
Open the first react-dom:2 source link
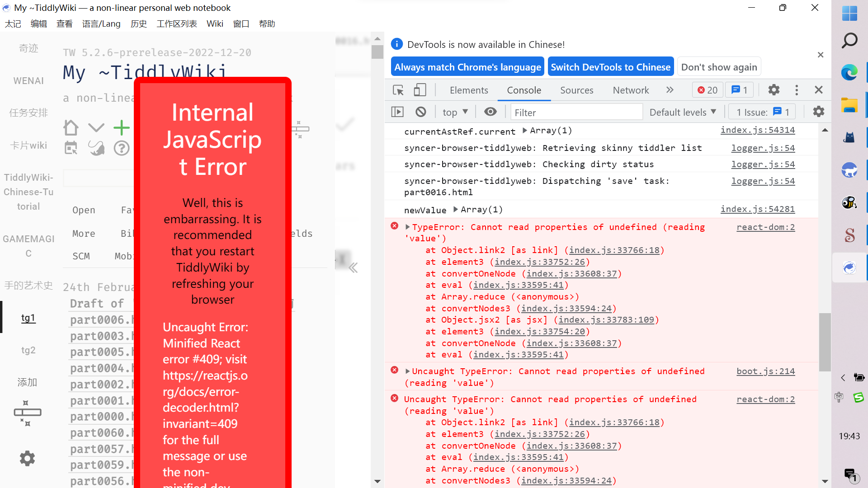pos(765,227)
